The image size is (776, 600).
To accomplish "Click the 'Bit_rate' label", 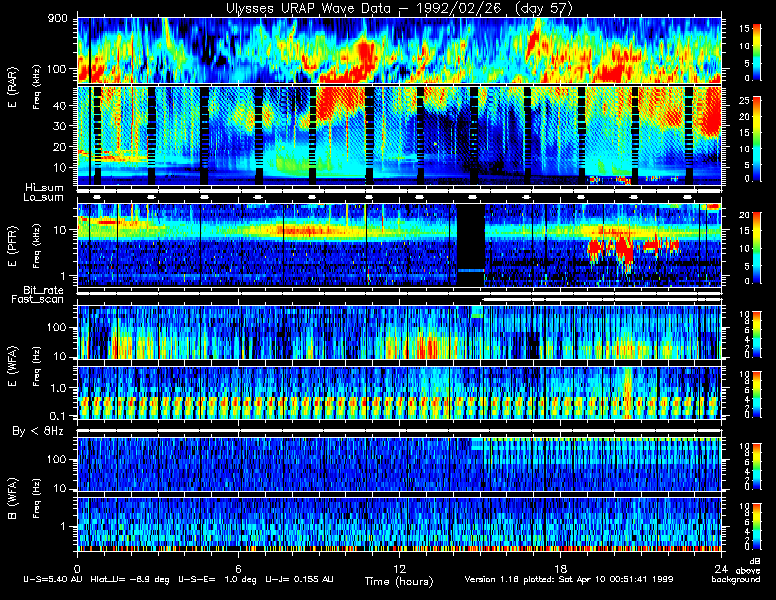I will [x=43, y=290].
